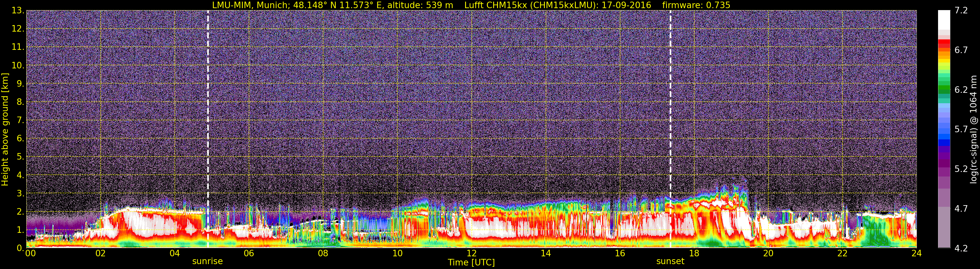Click height axis tick label 4.
980x269 pixels.
(x=20, y=175)
